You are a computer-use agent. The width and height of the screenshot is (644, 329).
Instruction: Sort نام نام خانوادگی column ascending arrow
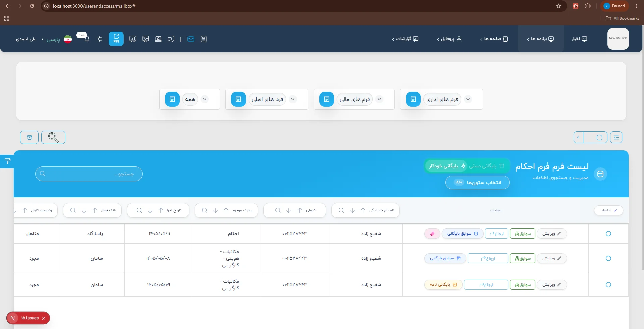[x=363, y=210]
